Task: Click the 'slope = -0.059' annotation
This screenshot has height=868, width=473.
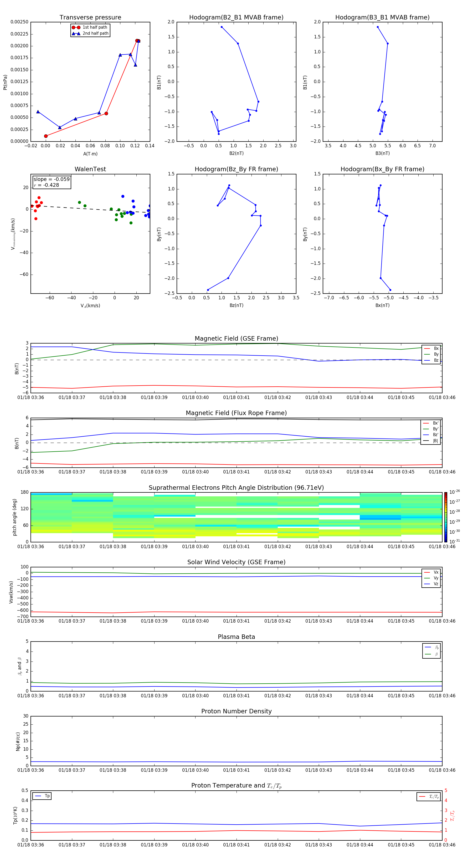Action: tap(52, 179)
